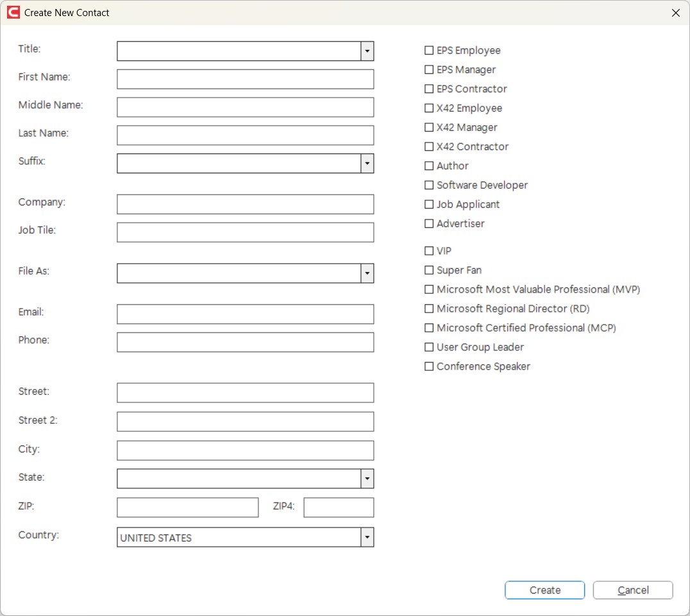The height and width of the screenshot is (616, 690).
Task: Open the File As dropdown
Action: click(367, 273)
